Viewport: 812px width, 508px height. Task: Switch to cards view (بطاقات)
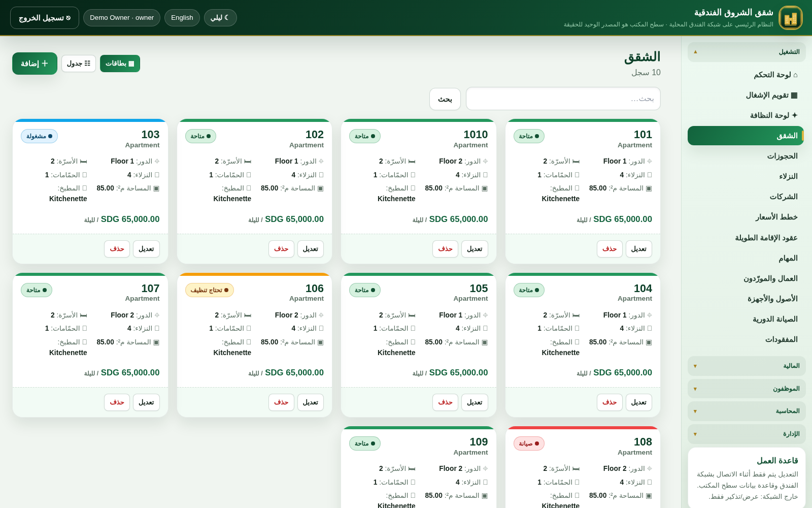point(120,63)
